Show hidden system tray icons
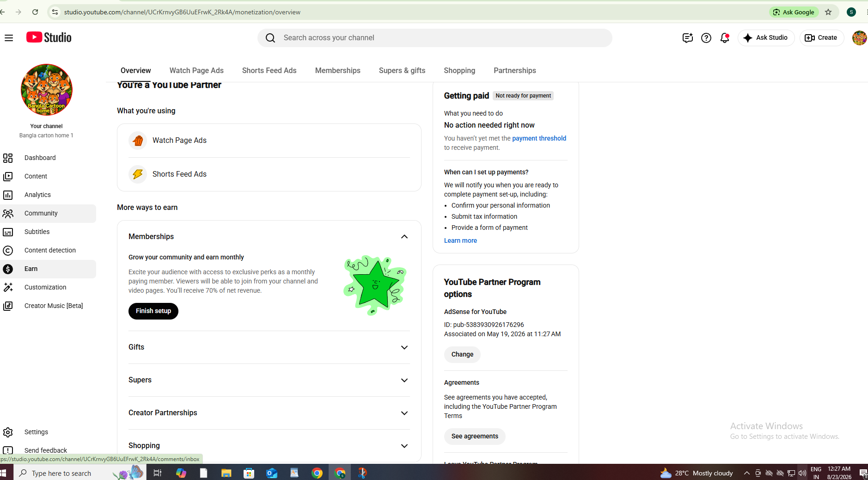 (x=746, y=473)
